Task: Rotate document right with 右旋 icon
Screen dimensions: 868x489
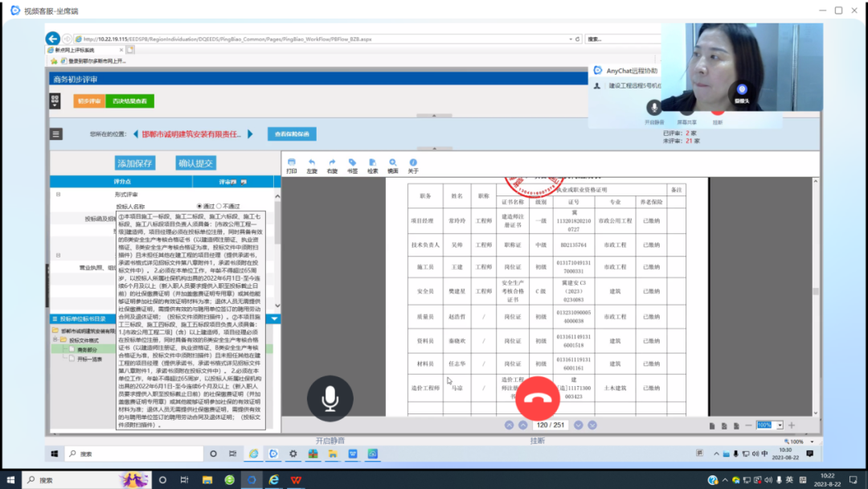Action: [332, 162]
